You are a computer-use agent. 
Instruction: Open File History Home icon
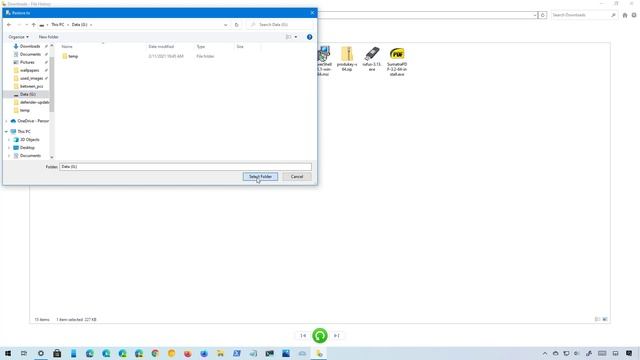[x=625, y=16]
